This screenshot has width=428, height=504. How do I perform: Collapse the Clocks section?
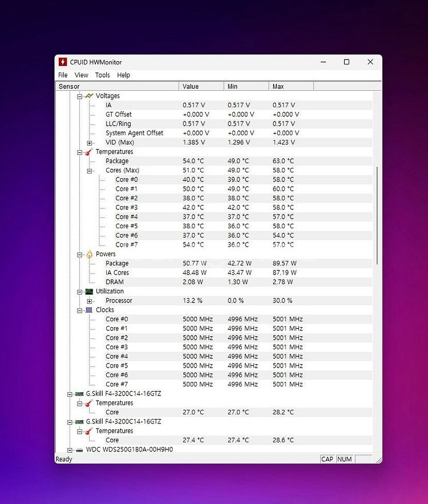point(79,311)
